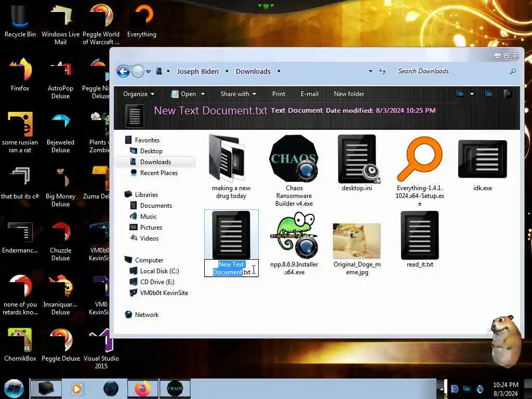Open the Share with menu
The image size is (532, 399).
pyautogui.click(x=238, y=94)
